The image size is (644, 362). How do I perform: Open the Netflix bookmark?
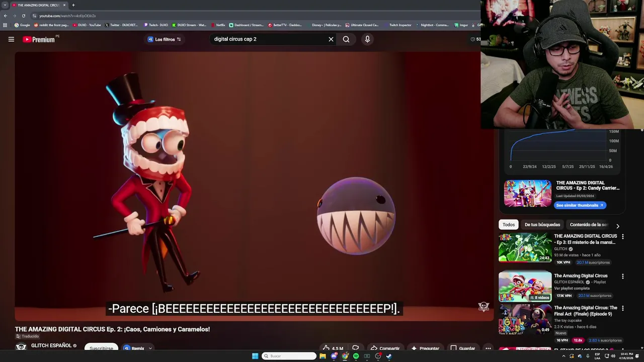click(218, 25)
